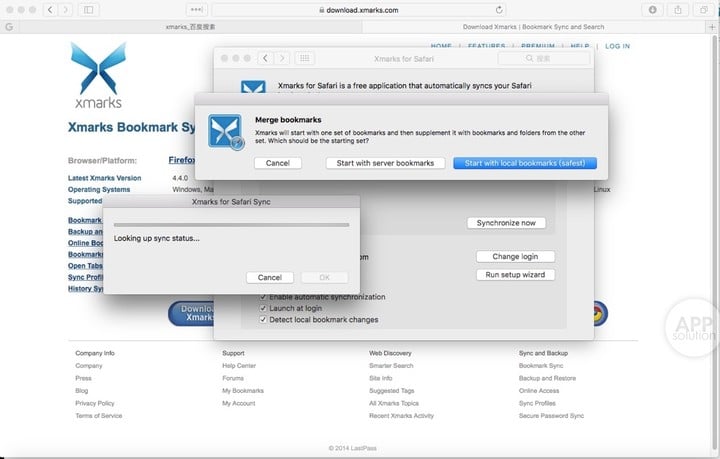720x459 pixels.
Task: Open Press footer link
Action: click(x=83, y=378)
